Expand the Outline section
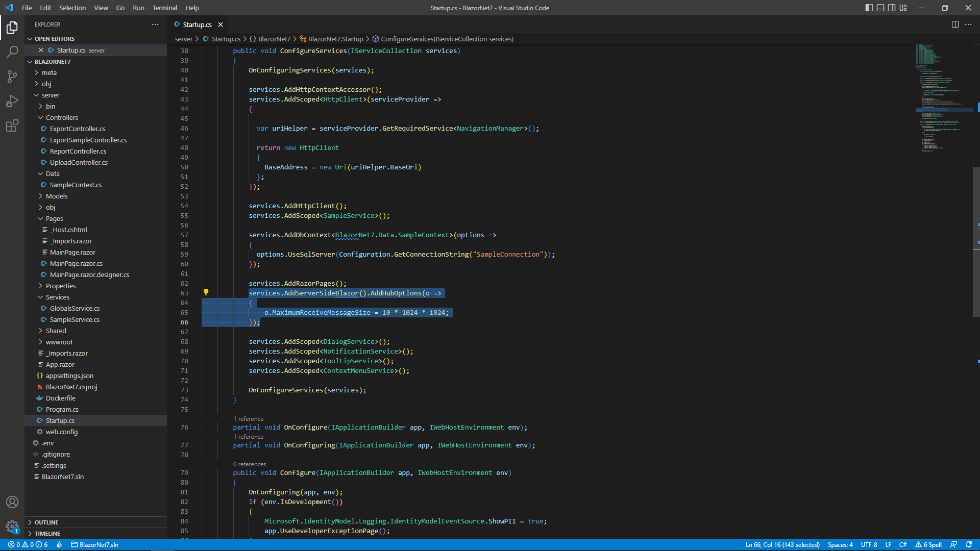Screen dimensions: 980x551 (45, 522)
